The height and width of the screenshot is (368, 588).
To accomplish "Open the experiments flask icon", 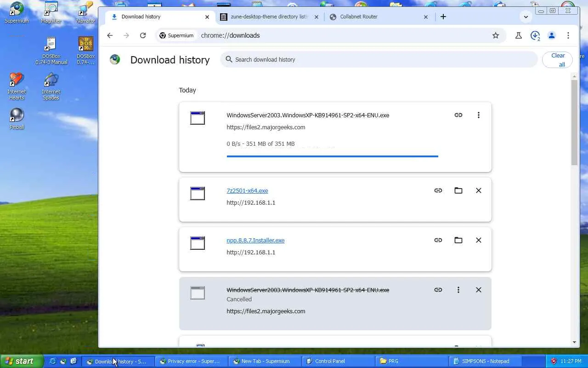I will pos(519,35).
